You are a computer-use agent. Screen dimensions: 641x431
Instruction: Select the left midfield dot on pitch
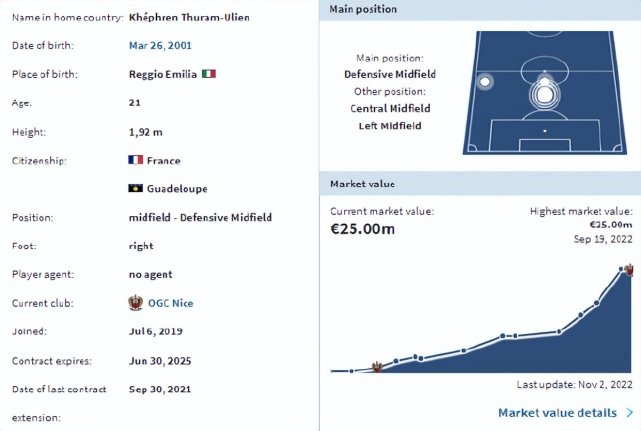click(x=485, y=82)
